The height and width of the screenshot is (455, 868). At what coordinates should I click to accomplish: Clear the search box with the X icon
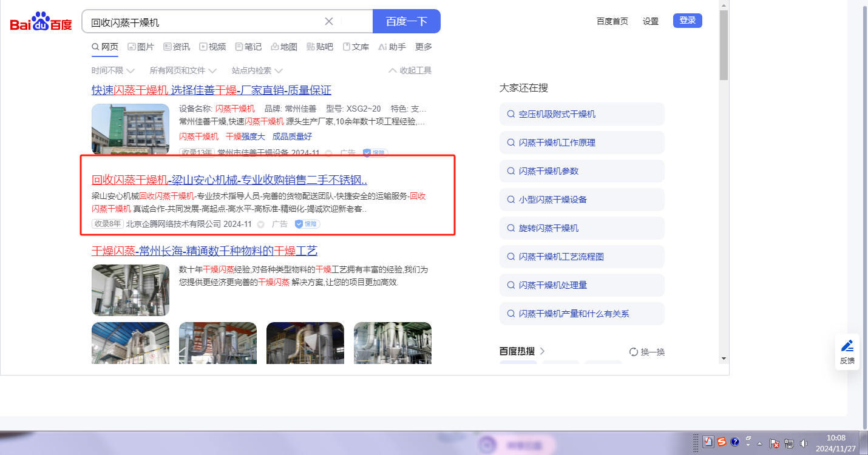tap(329, 21)
